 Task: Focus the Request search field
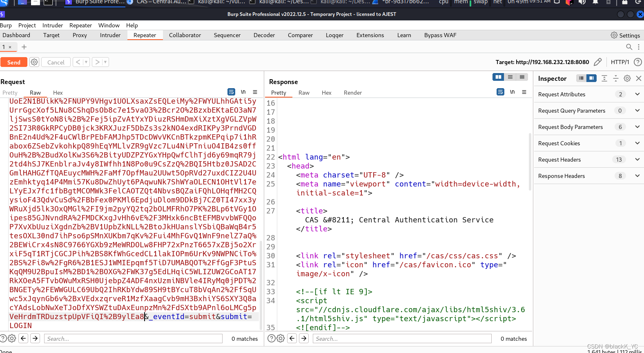point(133,339)
